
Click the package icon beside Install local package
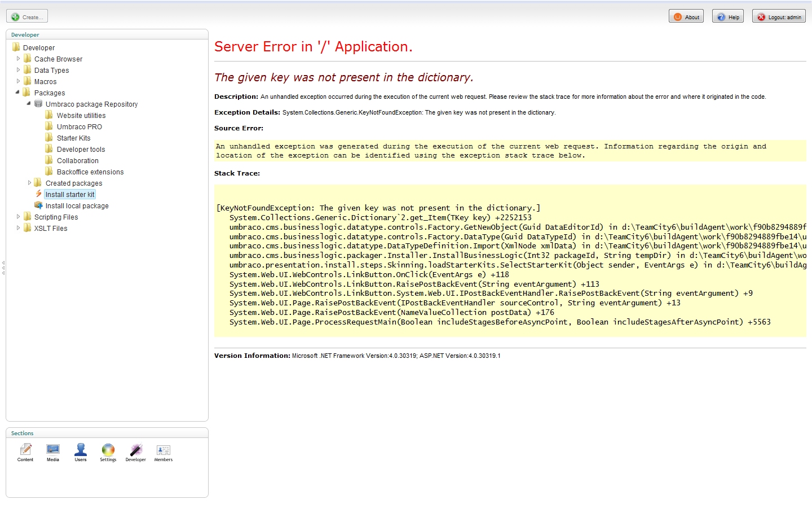click(38, 205)
